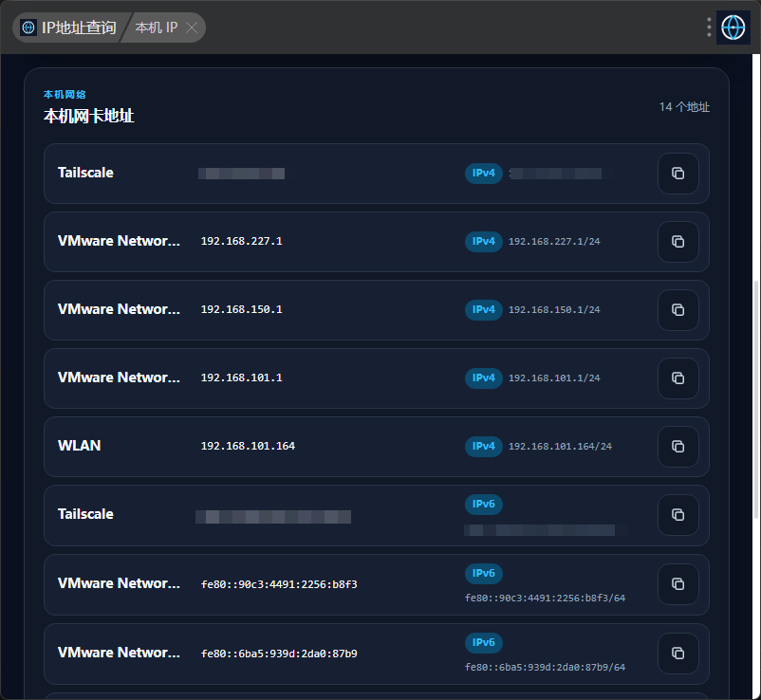Select the 本机 IP tab label
This screenshot has height=700, width=761.
point(157,28)
